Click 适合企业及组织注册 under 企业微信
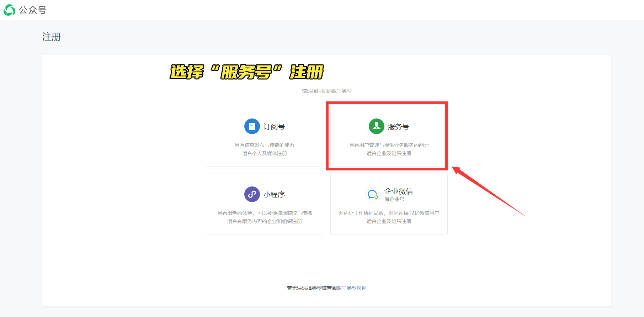Screen dimensions: 644x317 pyautogui.click(x=389, y=221)
